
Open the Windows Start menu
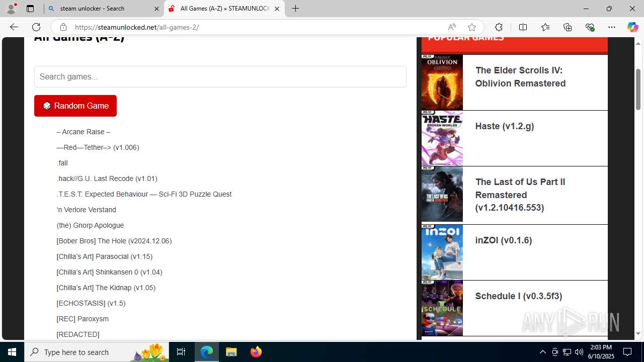[12, 352]
